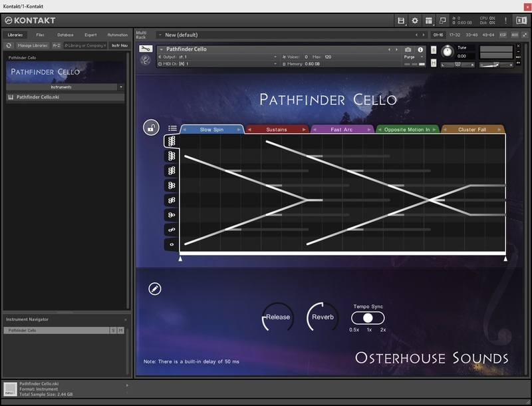Screen dimensions: 532x406
Task: Click the wrench edit instrument icon
Action: [x=145, y=49]
